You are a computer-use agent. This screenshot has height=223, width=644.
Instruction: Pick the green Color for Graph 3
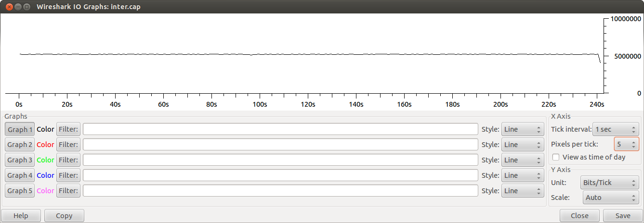[45, 160]
